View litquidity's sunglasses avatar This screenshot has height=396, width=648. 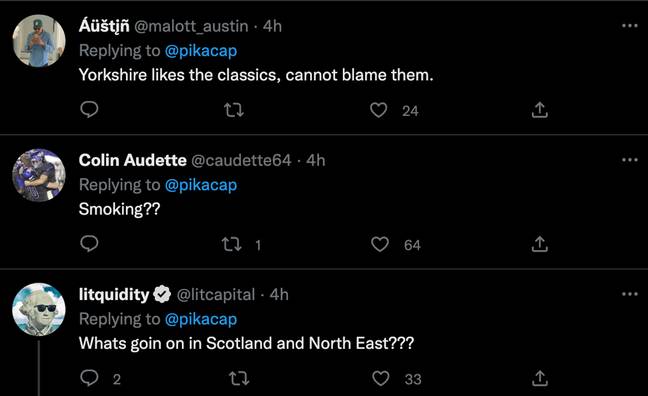point(39,309)
